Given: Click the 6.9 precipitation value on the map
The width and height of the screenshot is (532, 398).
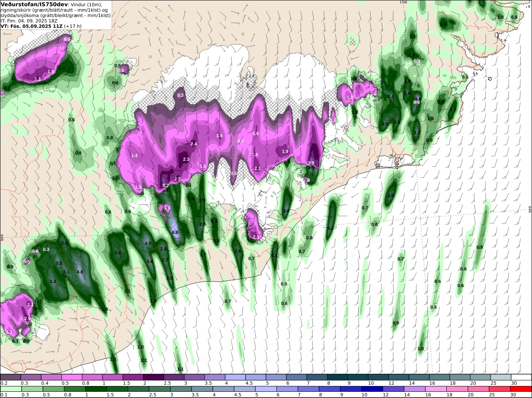Looking at the screenshot, I should [175, 232].
